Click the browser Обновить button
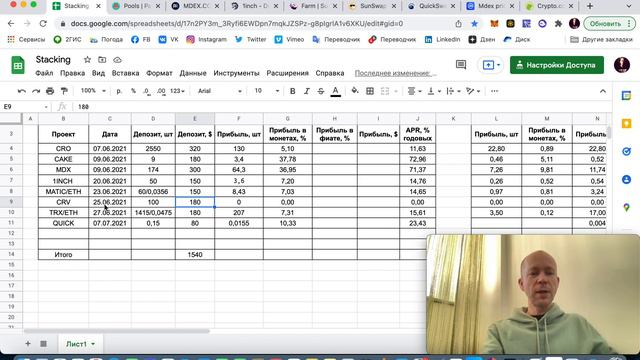 point(609,24)
